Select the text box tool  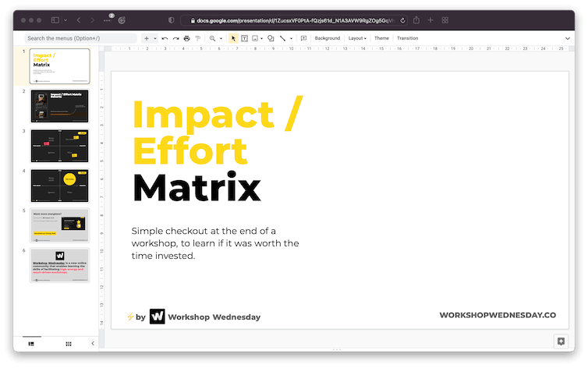pyautogui.click(x=244, y=38)
